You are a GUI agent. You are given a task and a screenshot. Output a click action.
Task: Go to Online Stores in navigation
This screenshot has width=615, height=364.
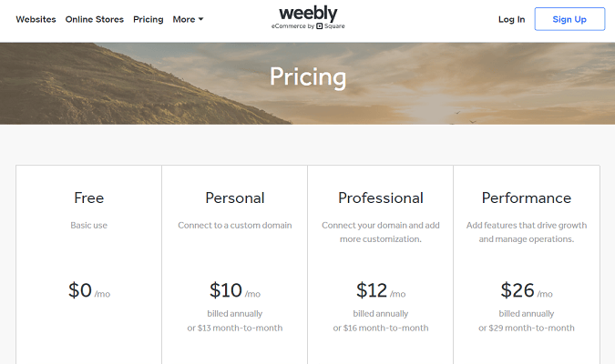[94, 19]
